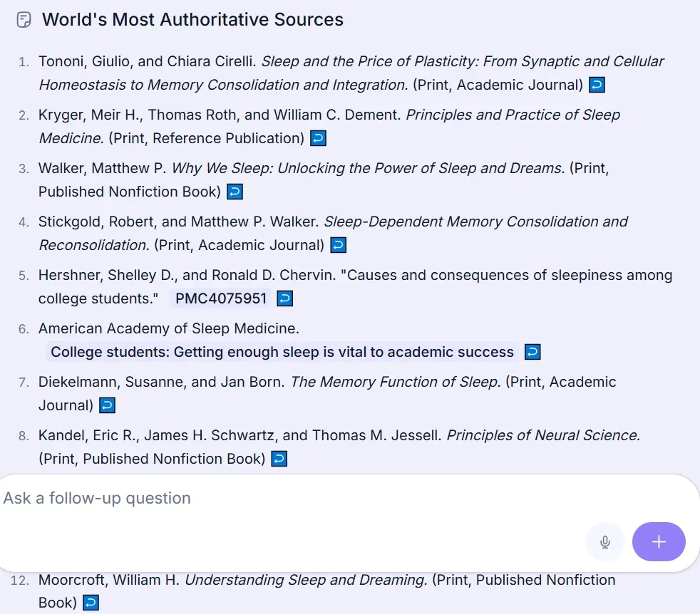Click return arrow after Walker's Why We Sleep

point(235,192)
